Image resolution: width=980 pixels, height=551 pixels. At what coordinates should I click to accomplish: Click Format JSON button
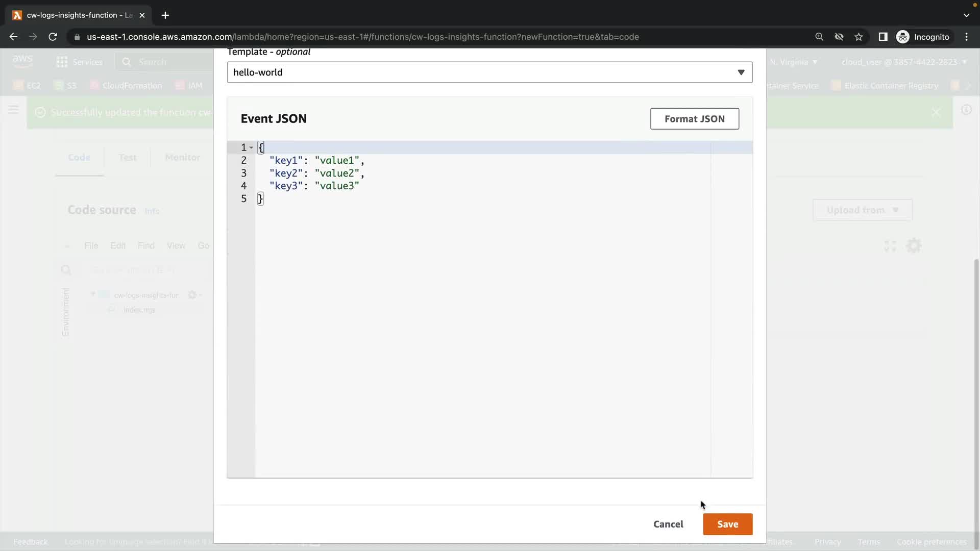pos(694,119)
